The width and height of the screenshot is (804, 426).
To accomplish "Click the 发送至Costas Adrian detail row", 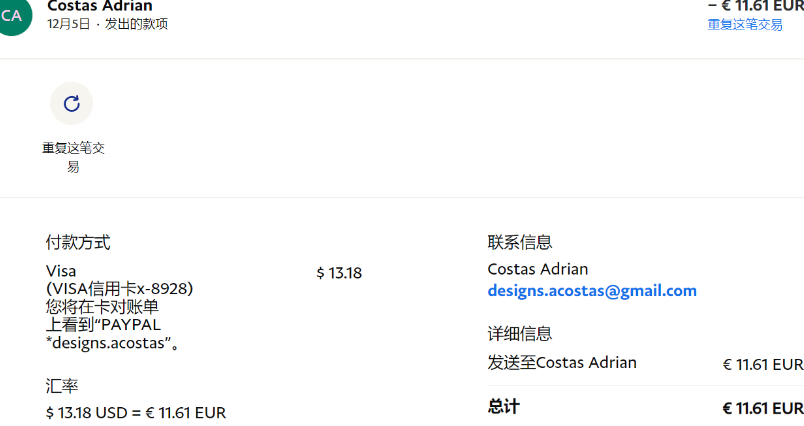I will [x=646, y=363].
